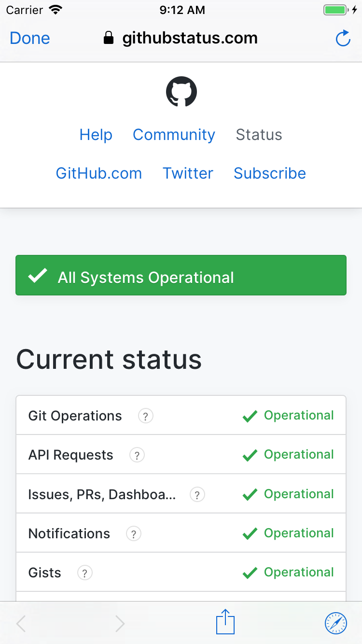Open help tooltip for Gists
Screen dimensions: 362x644
click(x=85, y=573)
